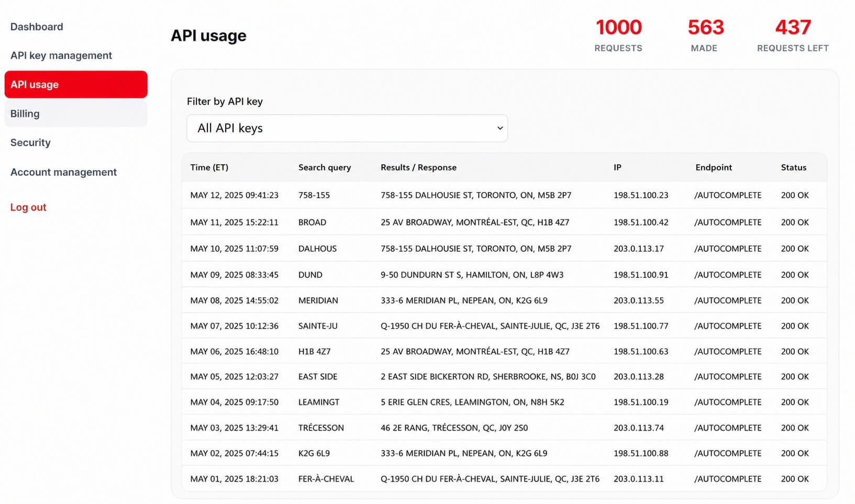Image resolution: width=855 pixels, height=504 pixels.
Task: Open the Billing section
Action: pos(76,114)
